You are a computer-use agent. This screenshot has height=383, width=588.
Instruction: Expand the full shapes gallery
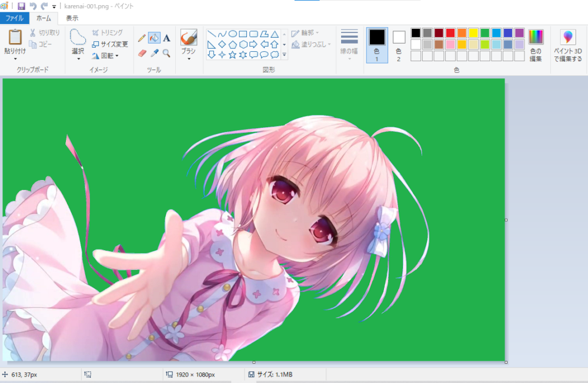284,55
